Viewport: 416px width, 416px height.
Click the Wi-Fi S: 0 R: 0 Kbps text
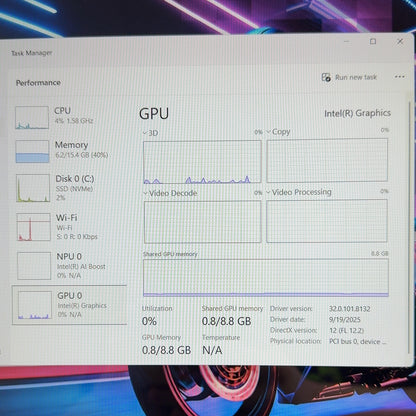click(x=77, y=237)
